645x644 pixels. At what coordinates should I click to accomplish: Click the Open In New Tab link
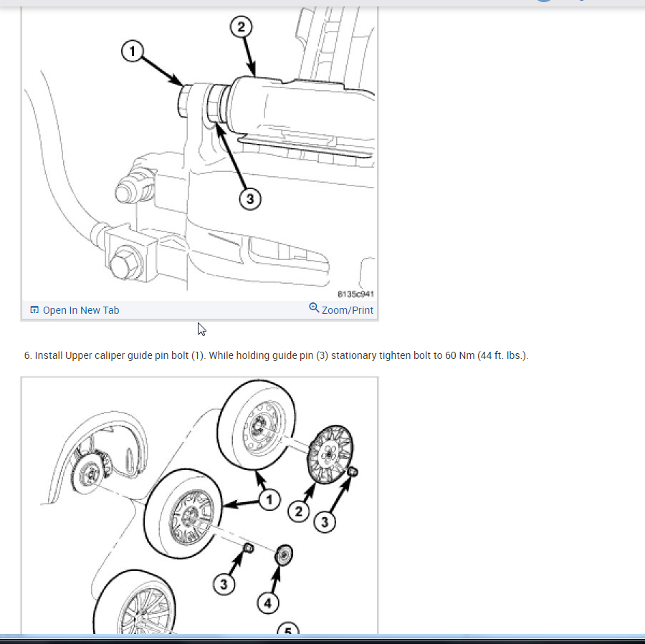75,310
